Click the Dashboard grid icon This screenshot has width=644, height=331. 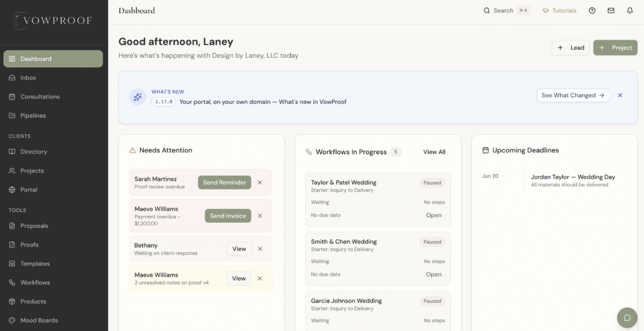pyautogui.click(x=12, y=59)
